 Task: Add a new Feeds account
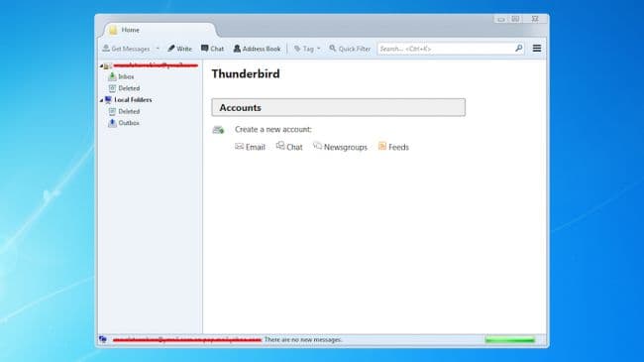pos(393,147)
